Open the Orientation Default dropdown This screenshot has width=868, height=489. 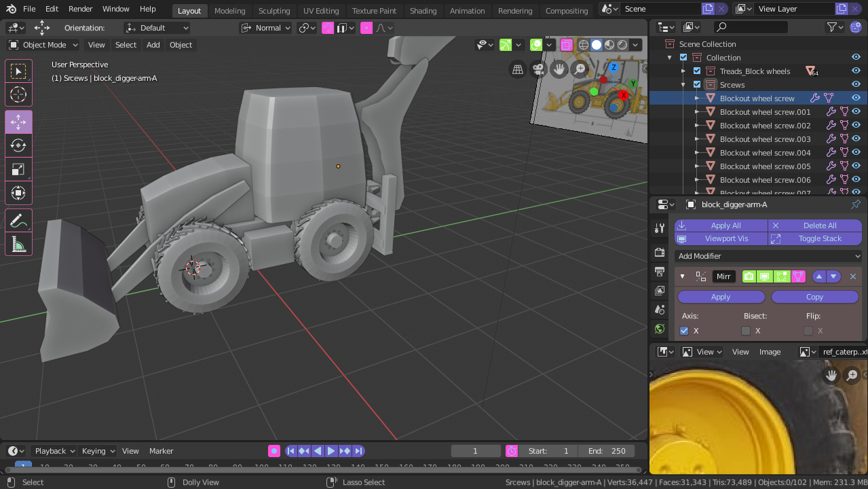point(157,28)
